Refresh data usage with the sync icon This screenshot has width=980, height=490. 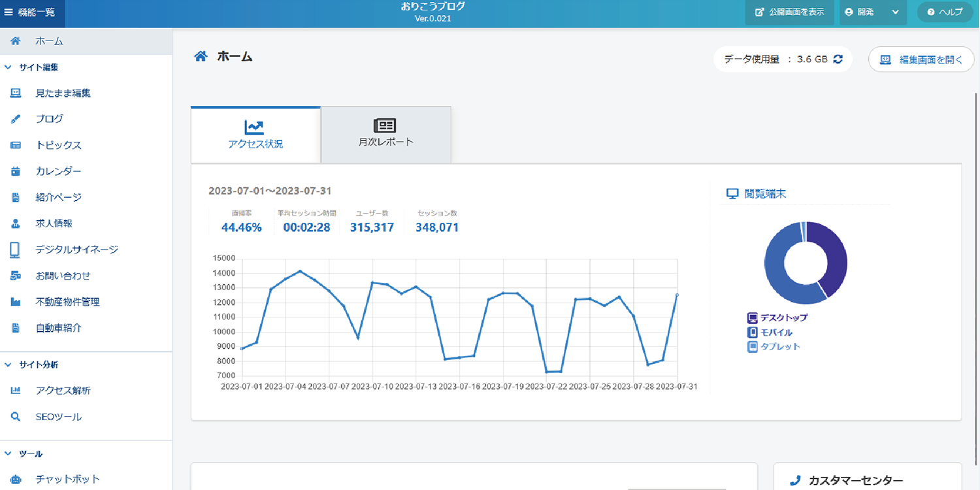pos(838,59)
